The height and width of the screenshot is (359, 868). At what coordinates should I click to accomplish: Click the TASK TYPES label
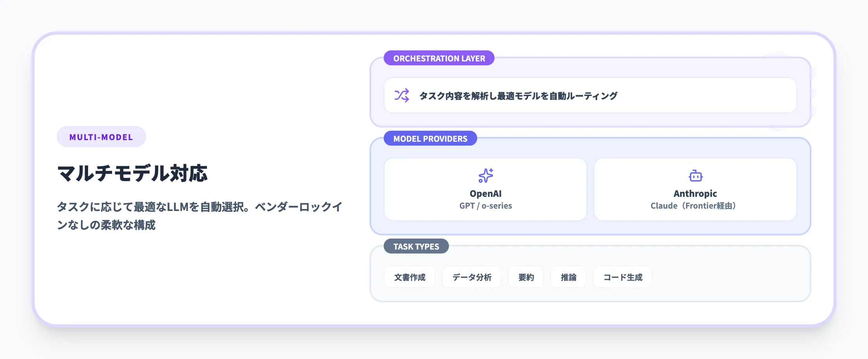[416, 246]
